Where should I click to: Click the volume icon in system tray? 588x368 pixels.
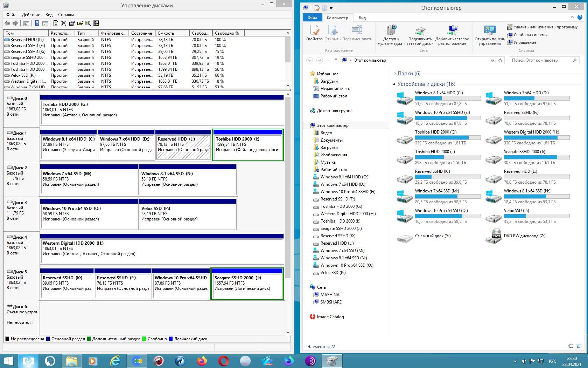coord(524,361)
